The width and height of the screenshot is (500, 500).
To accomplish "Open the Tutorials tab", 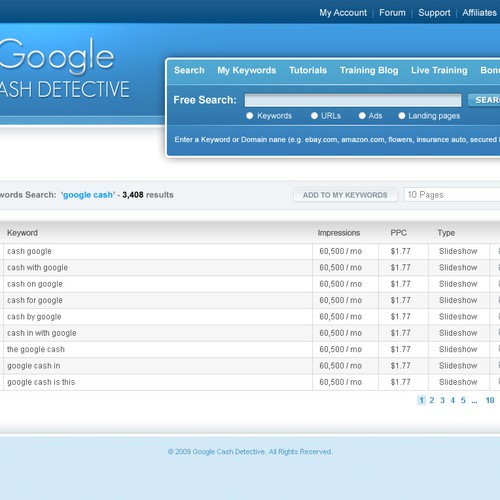I will [x=308, y=70].
